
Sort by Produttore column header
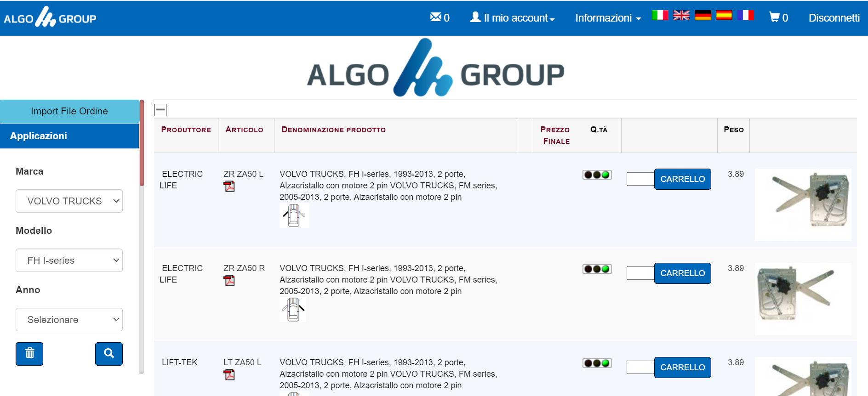(186, 130)
